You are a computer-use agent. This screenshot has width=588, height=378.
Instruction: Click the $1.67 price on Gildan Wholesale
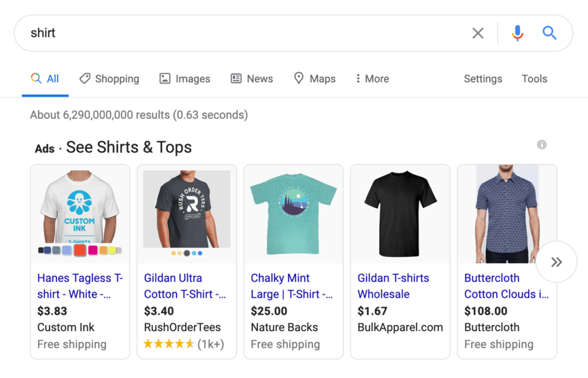click(x=372, y=311)
